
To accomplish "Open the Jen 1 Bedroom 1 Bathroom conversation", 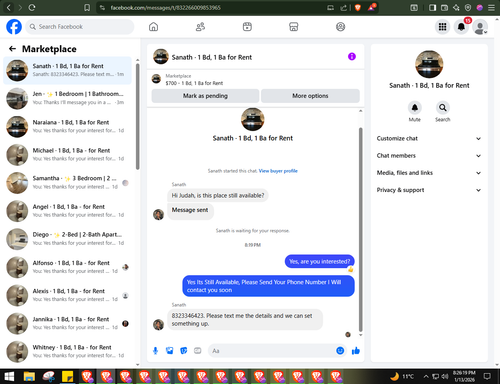I will tap(67, 98).
